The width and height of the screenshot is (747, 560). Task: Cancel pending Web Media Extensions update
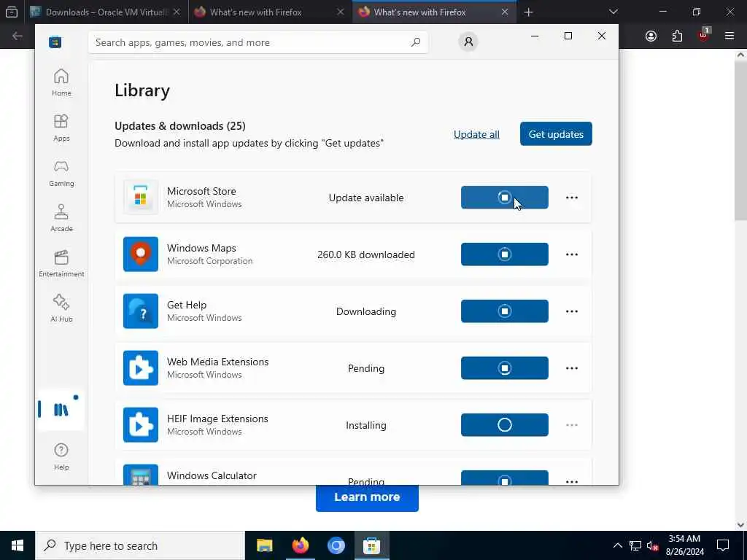pos(505,368)
